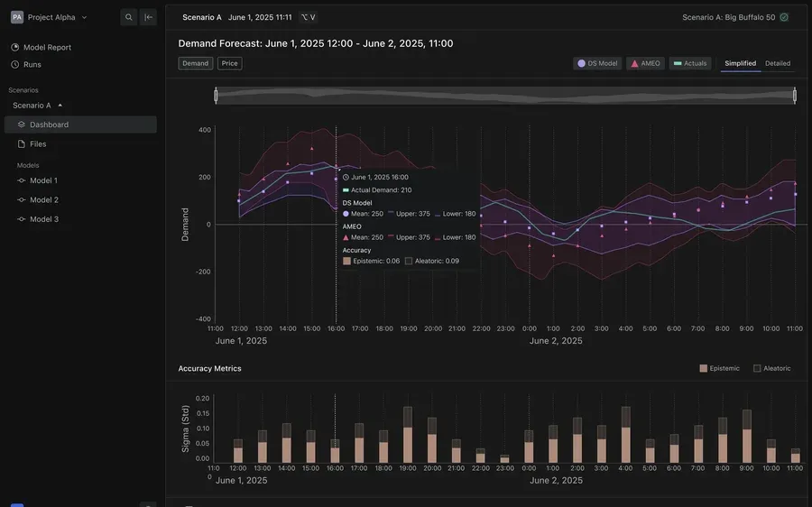The image size is (812, 507).
Task: Click the green checkmark status icon
Action: [x=784, y=17]
